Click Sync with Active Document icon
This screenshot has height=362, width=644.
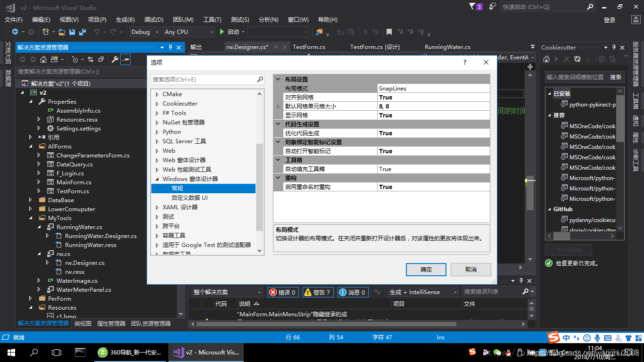pos(90,59)
